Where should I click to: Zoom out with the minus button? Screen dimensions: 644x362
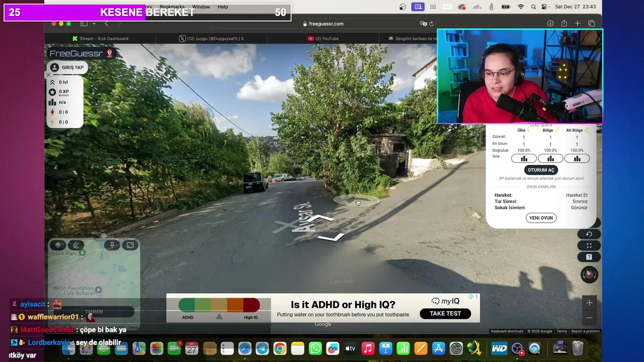589,318
